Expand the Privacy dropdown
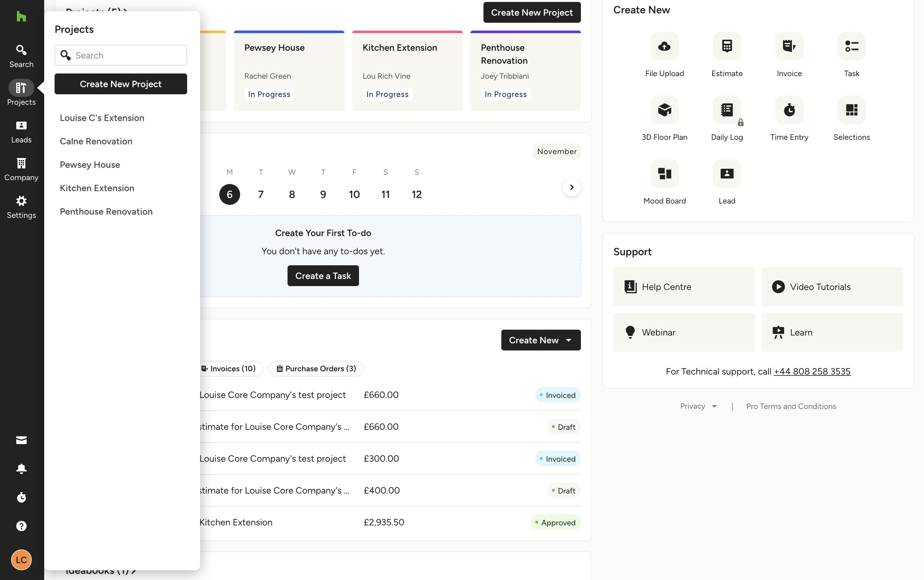This screenshot has height=580, width=924. (698, 406)
